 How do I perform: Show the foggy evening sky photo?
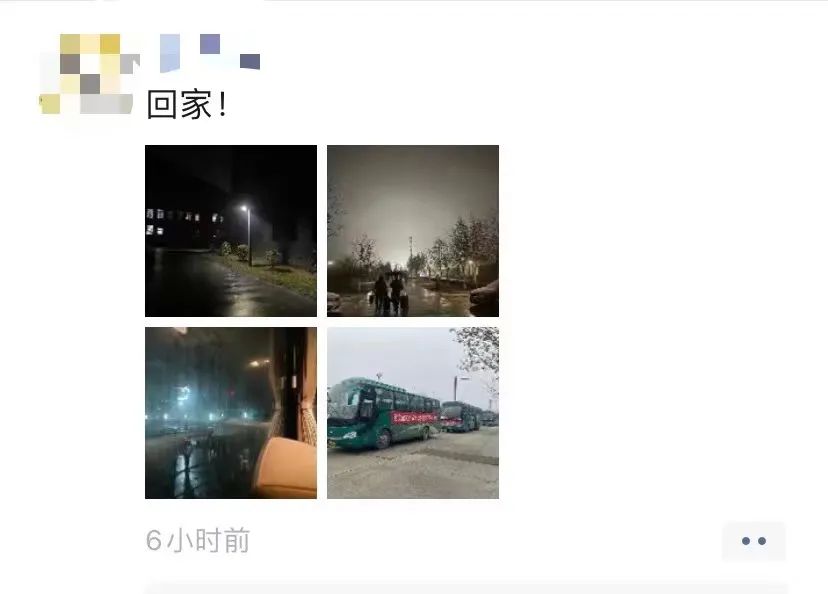(x=413, y=231)
